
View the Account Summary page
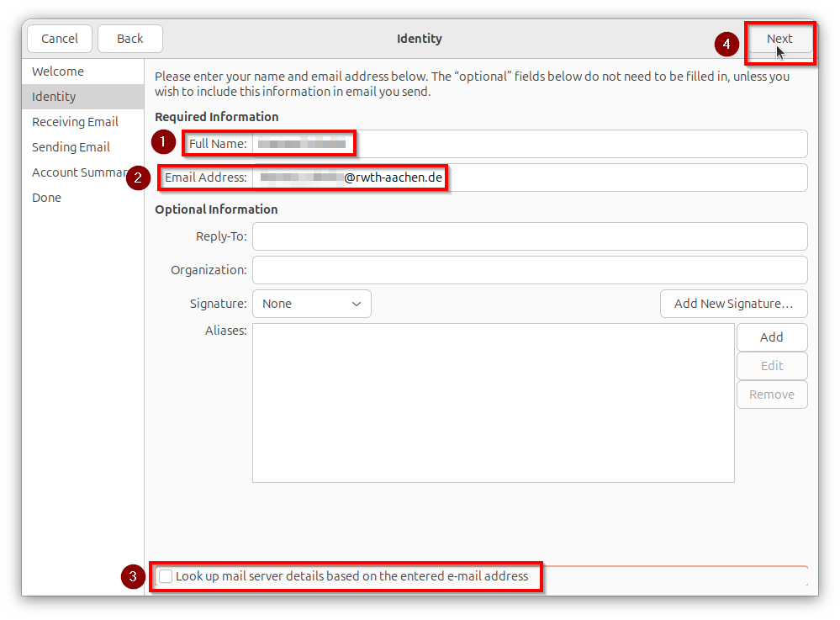pos(80,172)
